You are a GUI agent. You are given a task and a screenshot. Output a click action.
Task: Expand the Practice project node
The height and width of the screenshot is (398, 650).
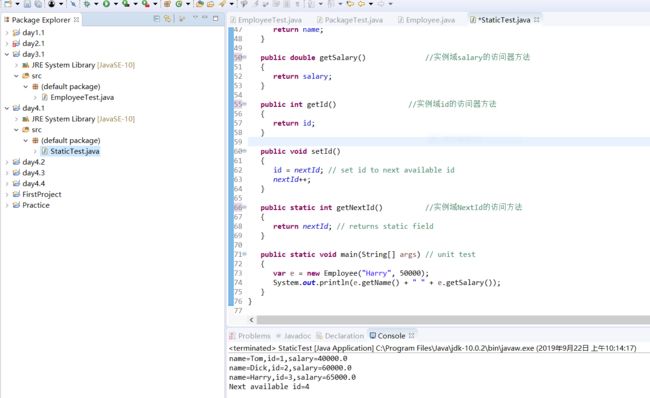click(7, 205)
